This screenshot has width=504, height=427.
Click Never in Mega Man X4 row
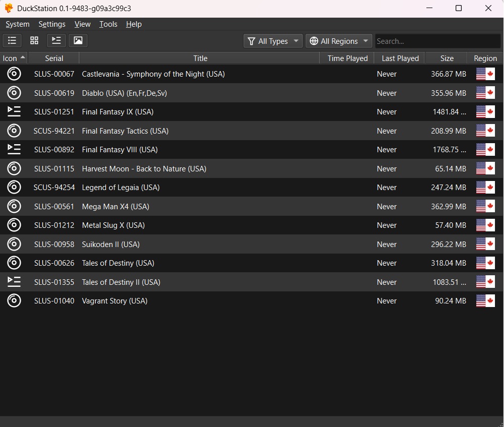click(387, 206)
